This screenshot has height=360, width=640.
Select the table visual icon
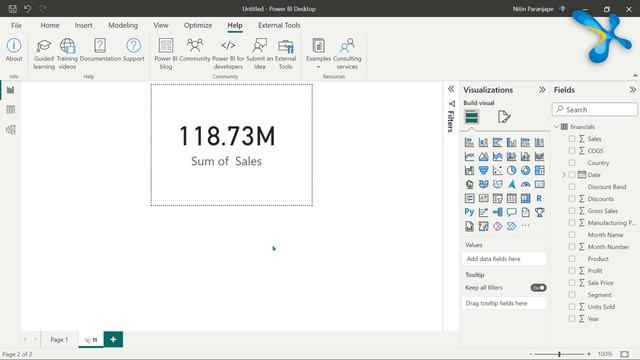[x=511, y=198]
